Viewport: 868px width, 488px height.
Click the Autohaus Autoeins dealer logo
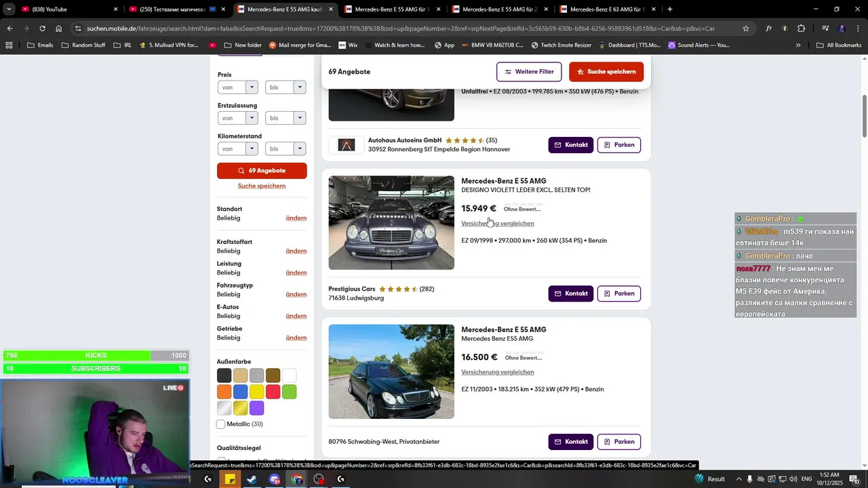(347, 145)
